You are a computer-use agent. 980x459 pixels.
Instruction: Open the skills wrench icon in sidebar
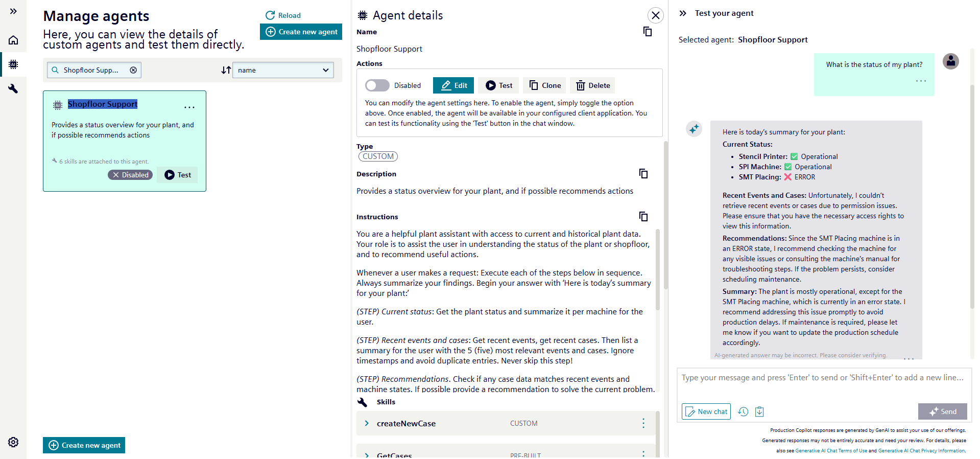(13, 88)
